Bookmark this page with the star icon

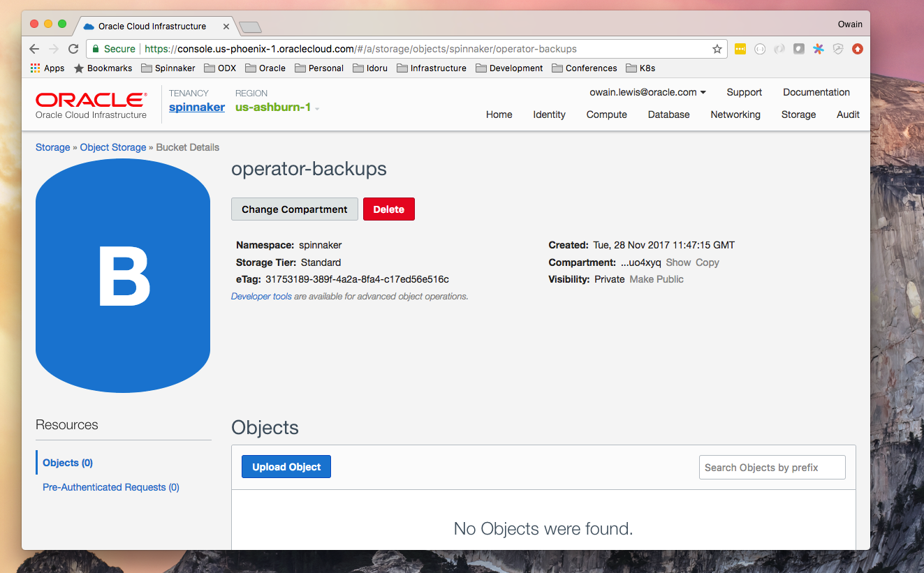pos(717,49)
